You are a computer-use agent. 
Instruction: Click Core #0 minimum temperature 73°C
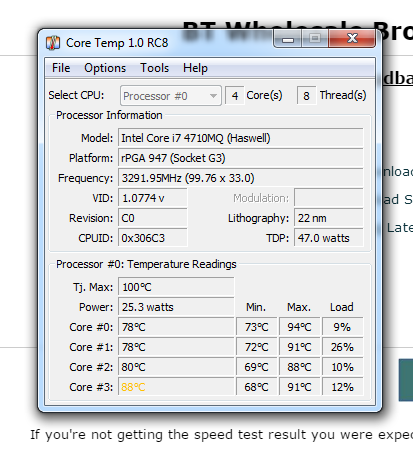coord(256,327)
